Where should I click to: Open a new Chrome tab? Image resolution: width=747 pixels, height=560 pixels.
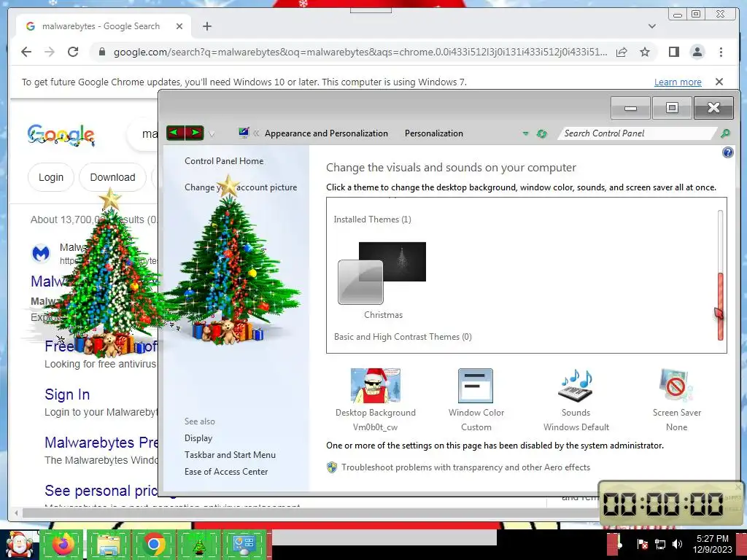206,26
